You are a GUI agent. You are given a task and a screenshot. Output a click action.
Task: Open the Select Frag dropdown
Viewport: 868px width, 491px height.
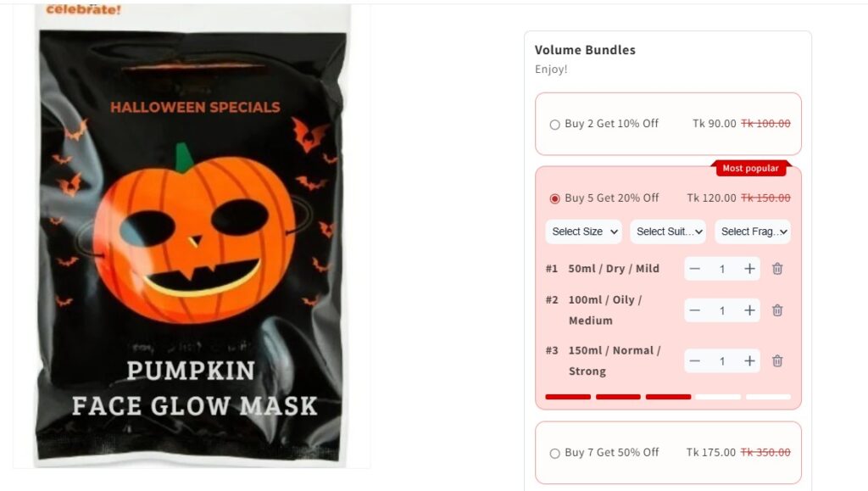[753, 232]
